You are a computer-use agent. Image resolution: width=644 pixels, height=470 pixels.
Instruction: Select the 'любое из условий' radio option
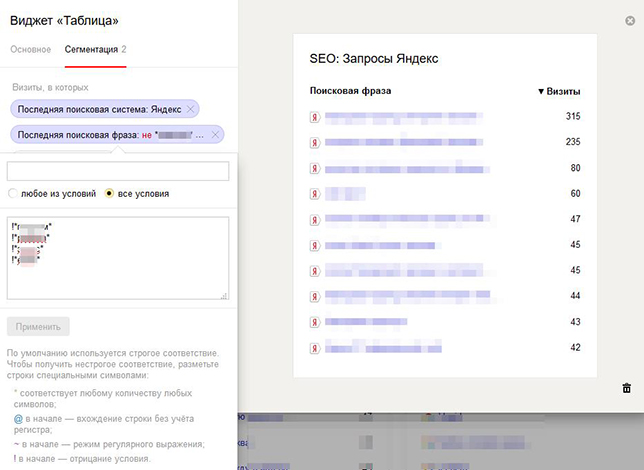click(13, 193)
